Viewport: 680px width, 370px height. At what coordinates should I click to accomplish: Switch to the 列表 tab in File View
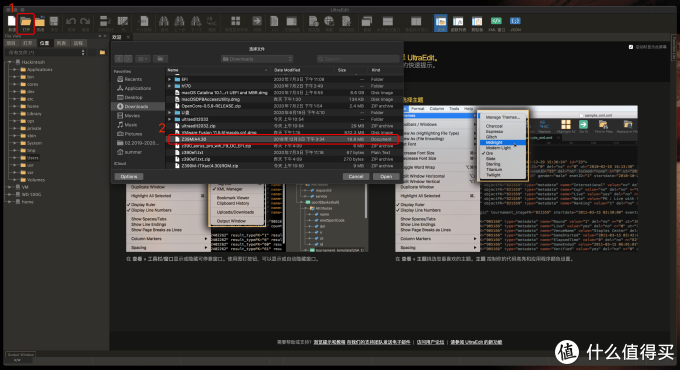click(x=61, y=43)
